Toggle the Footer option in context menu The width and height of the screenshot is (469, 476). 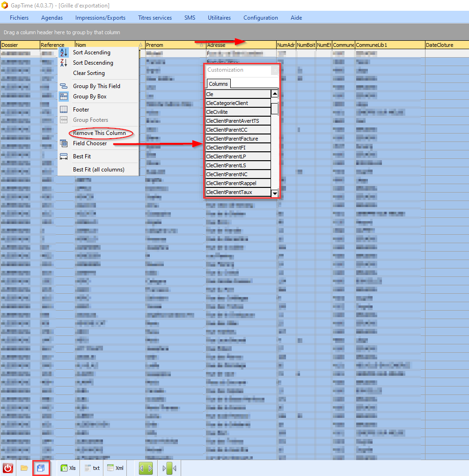[81, 110]
